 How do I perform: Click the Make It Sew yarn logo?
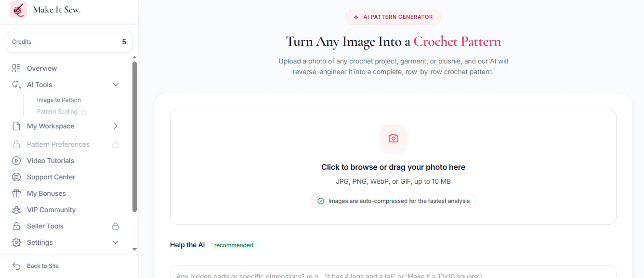tap(18, 10)
